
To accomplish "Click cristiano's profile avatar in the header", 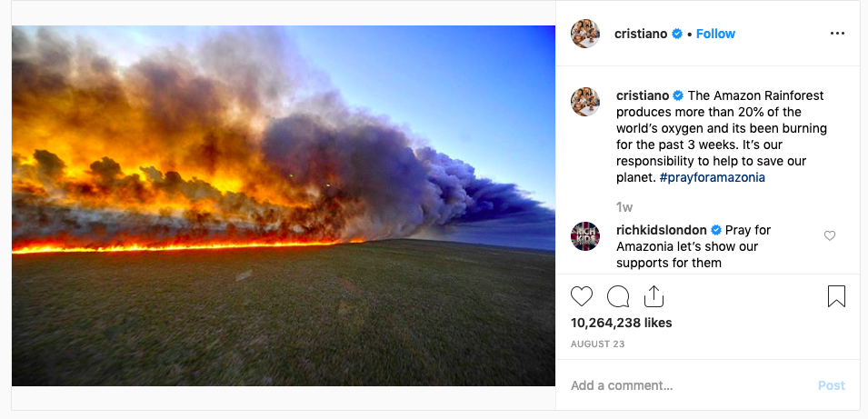I will pos(585,34).
